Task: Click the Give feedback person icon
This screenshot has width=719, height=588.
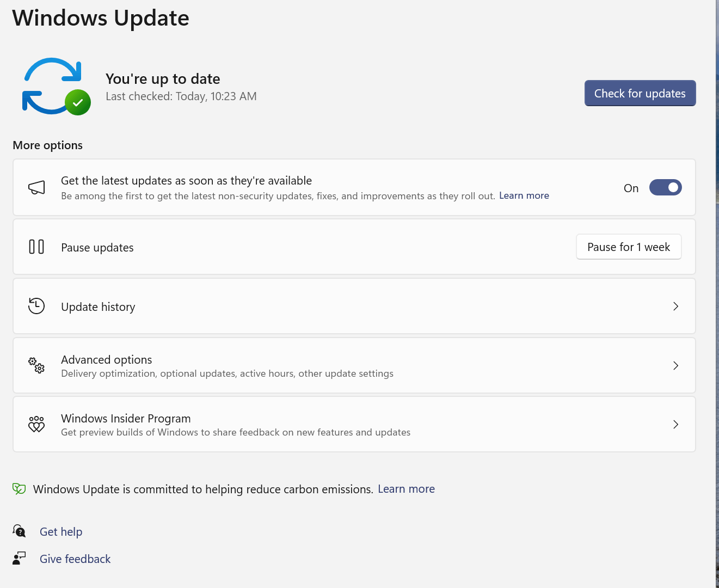Action: coord(19,558)
